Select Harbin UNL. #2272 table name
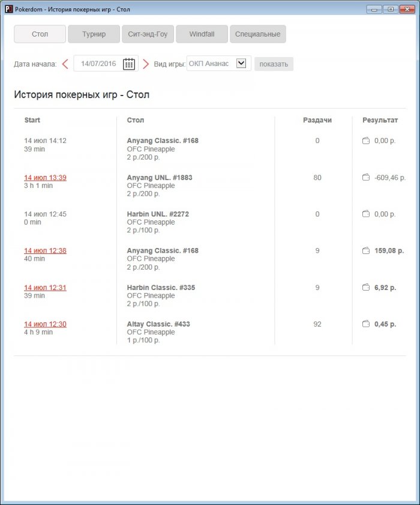420x505 pixels. (158, 214)
